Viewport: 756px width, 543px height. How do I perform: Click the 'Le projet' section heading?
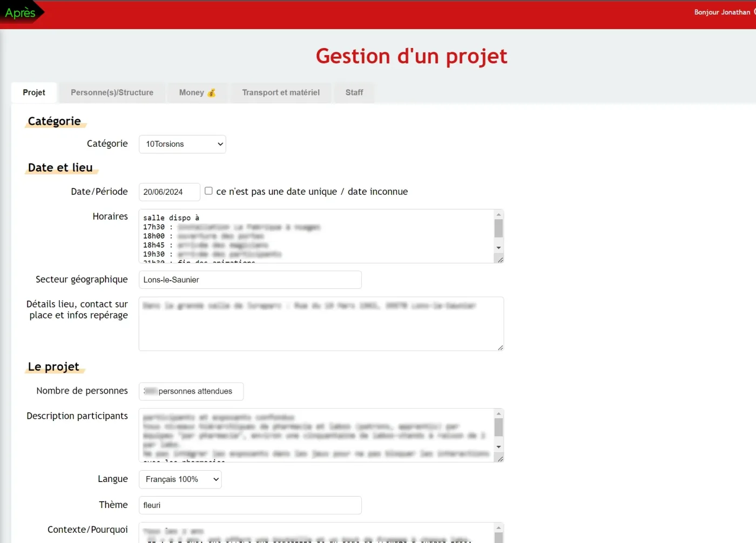[x=53, y=367]
